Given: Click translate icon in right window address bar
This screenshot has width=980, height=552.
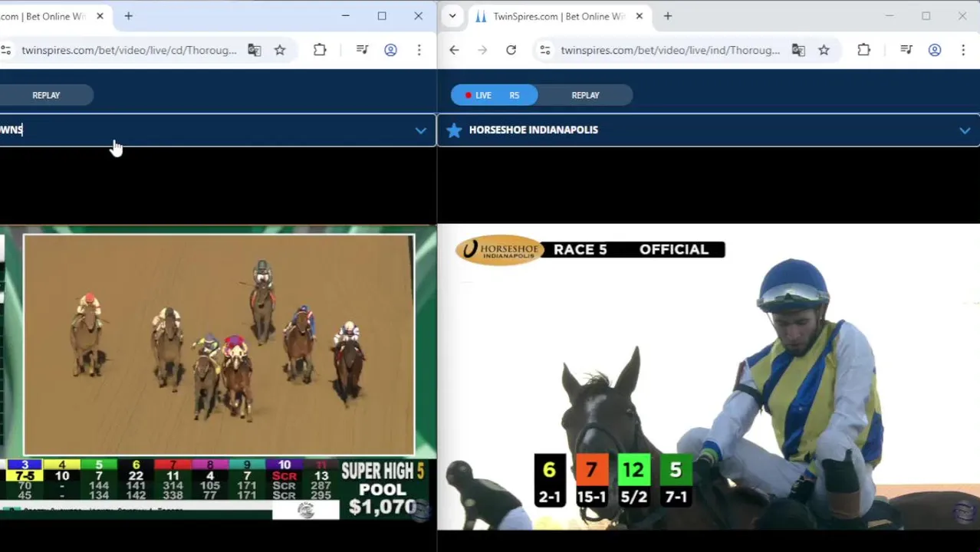Looking at the screenshot, I should pyautogui.click(x=798, y=50).
